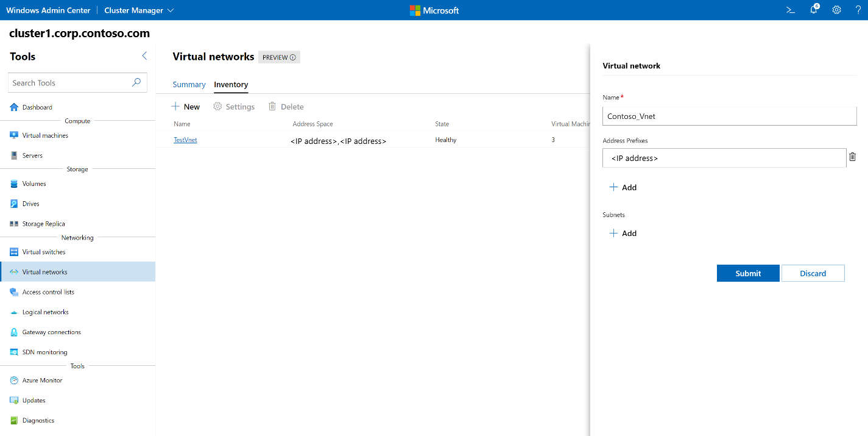Open Windows Admin Center settings gear
Viewport: 868px width, 436px height.
tap(836, 10)
